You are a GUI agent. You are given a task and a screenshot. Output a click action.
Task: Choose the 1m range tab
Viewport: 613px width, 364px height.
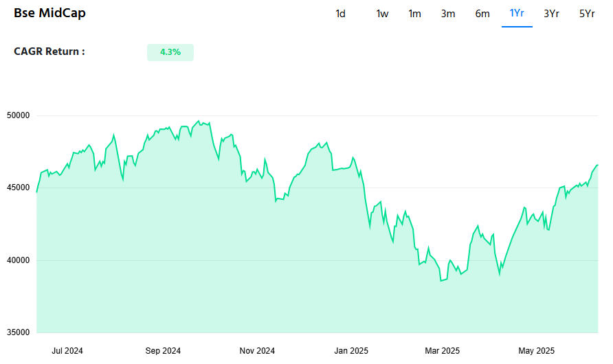414,14
